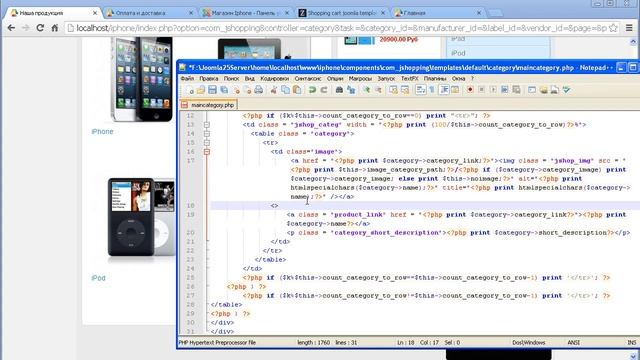Screen dimensions: 640x360
Task: Collapse the red fold marker at line 16
Action: tap(207, 151)
